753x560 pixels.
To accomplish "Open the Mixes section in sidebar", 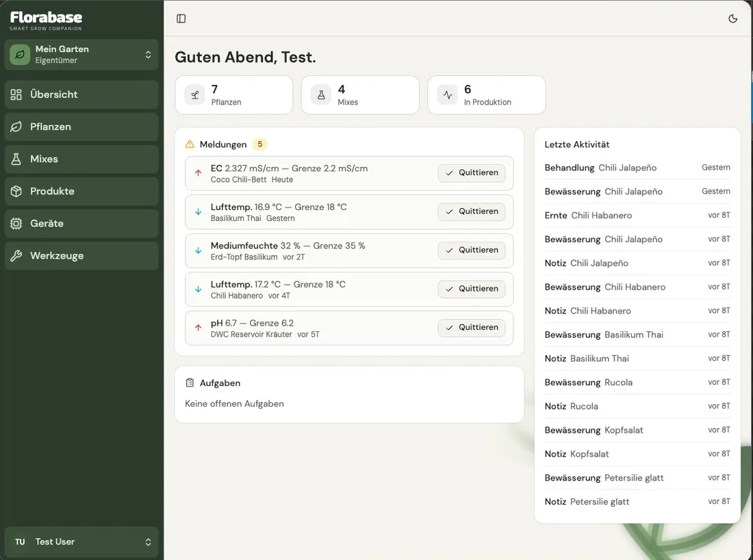I will coord(81,159).
